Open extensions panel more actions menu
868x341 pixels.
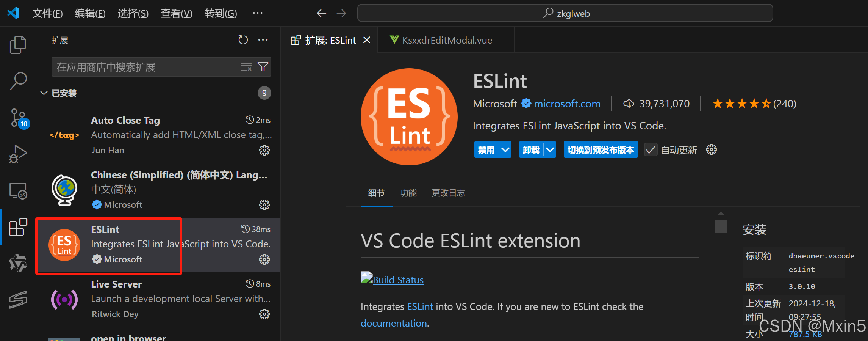click(263, 40)
